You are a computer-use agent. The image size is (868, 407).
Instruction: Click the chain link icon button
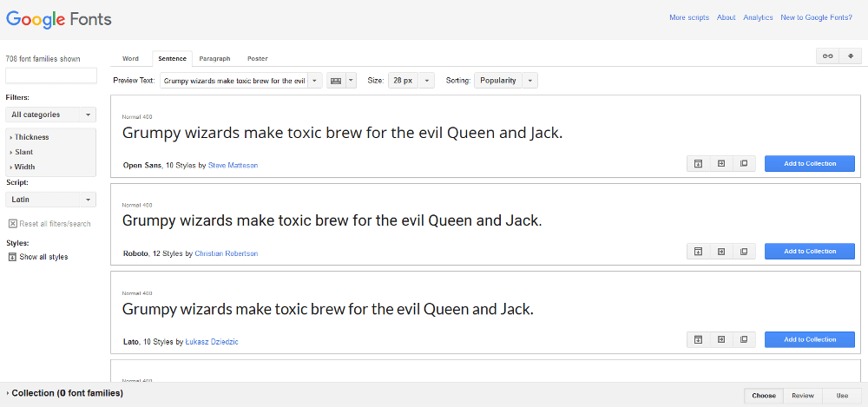click(827, 56)
